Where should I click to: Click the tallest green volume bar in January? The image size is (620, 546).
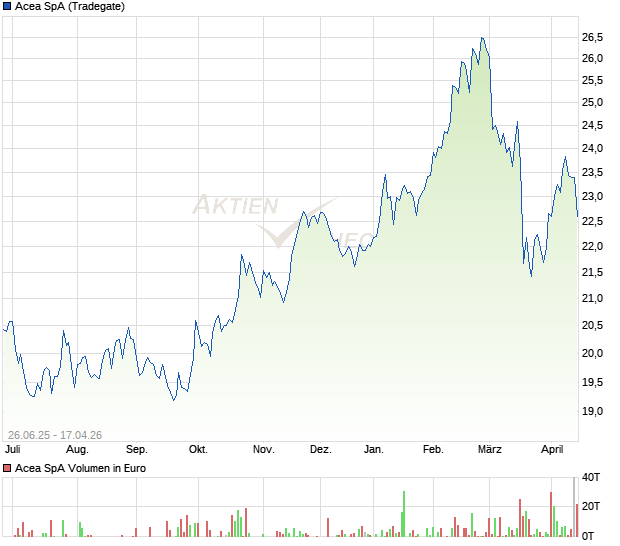pos(404,514)
